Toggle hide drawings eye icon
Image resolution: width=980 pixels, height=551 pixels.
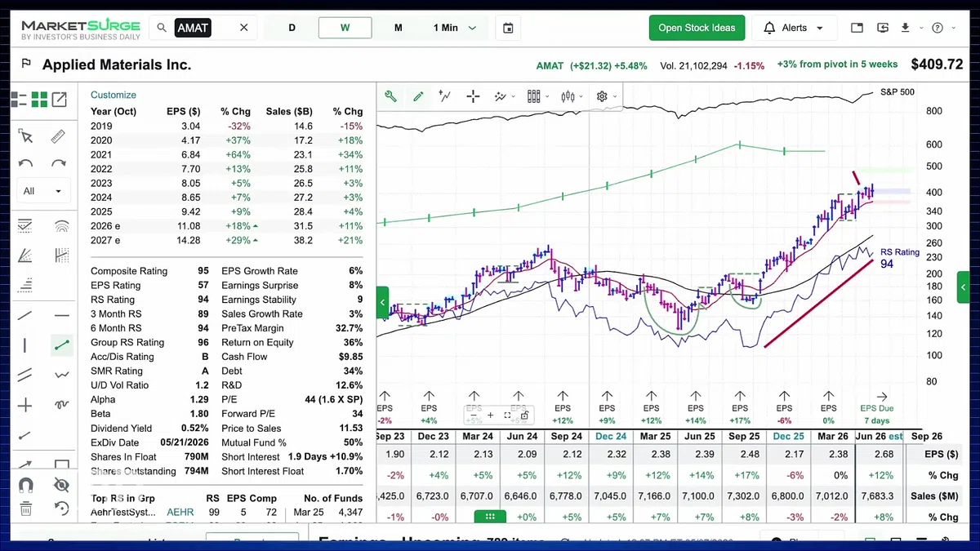tap(61, 485)
